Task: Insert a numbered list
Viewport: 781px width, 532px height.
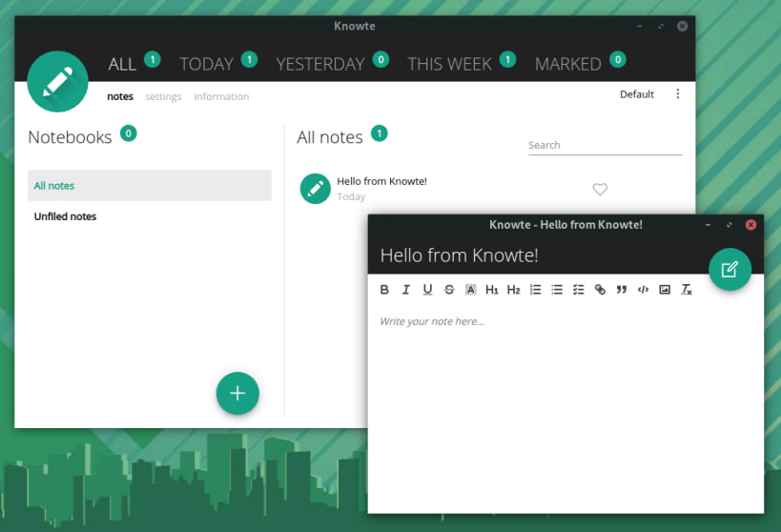Action: [535, 290]
